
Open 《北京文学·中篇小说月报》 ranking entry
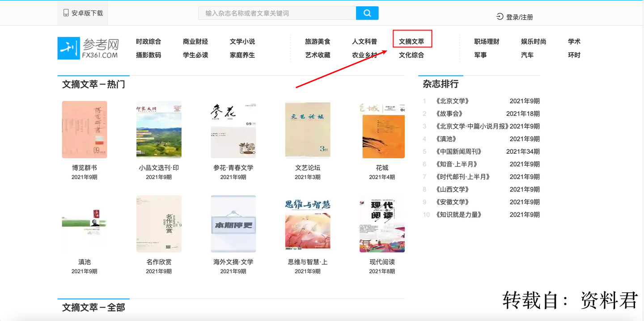coord(472,126)
